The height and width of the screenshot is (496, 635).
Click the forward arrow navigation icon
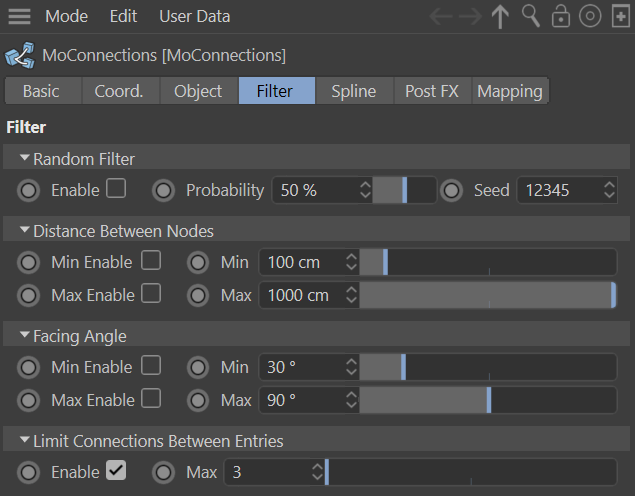pyautogui.click(x=470, y=16)
